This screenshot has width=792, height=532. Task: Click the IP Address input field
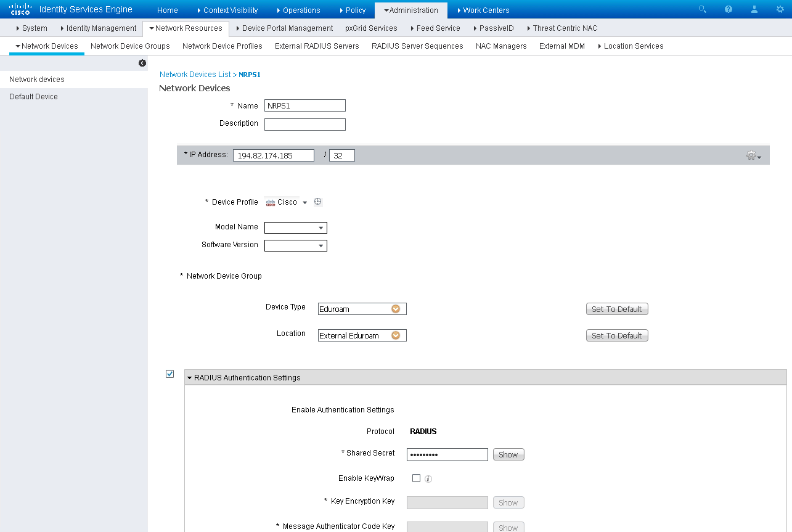[274, 155]
